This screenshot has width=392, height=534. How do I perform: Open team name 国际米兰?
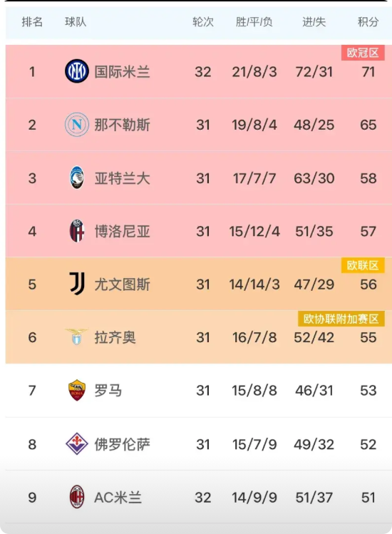coord(123,72)
